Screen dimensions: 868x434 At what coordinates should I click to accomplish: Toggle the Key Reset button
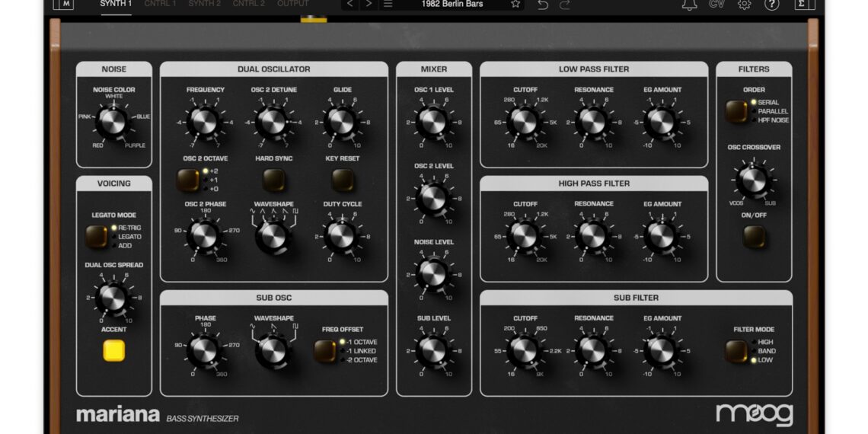342,180
